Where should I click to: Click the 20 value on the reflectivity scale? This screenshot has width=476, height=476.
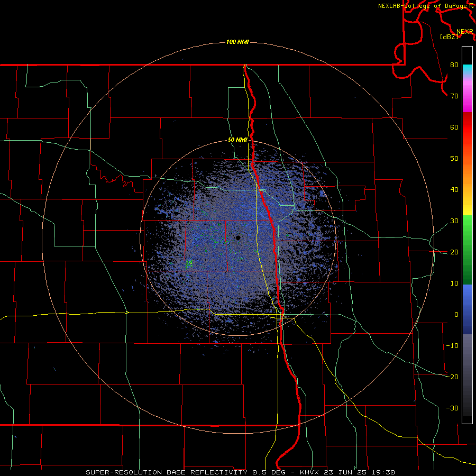coord(454,252)
